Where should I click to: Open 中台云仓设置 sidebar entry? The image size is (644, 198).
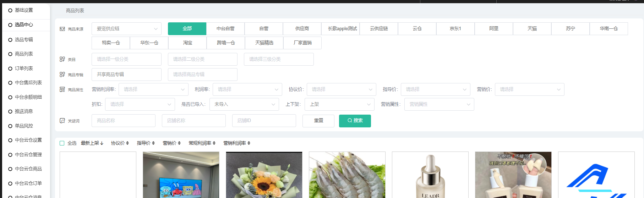tap(28, 140)
